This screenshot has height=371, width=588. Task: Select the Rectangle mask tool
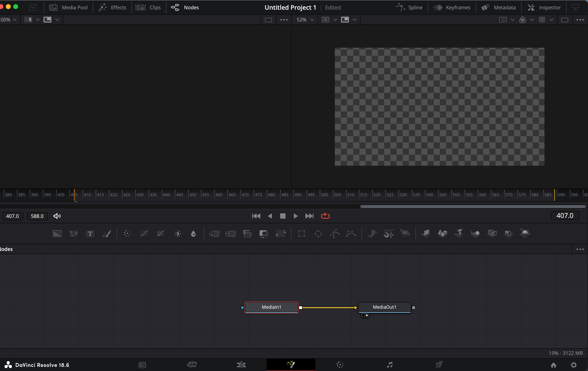point(302,234)
